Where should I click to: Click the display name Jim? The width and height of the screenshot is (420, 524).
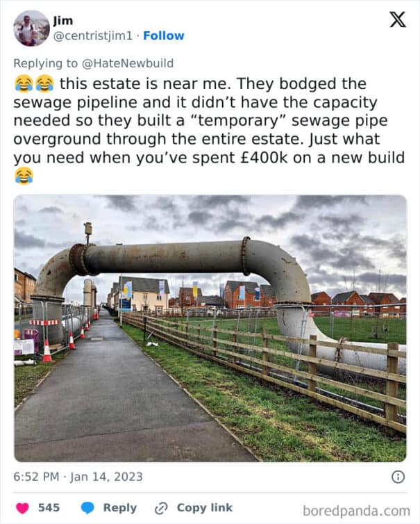pyautogui.click(x=62, y=21)
